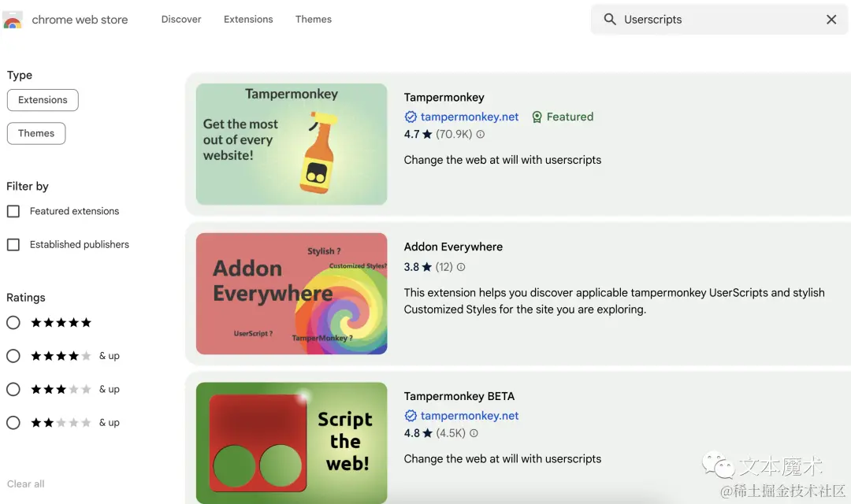Image resolution: width=851 pixels, height=504 pixels.
Task: Click the Established publishers label text
Action: 80,245
